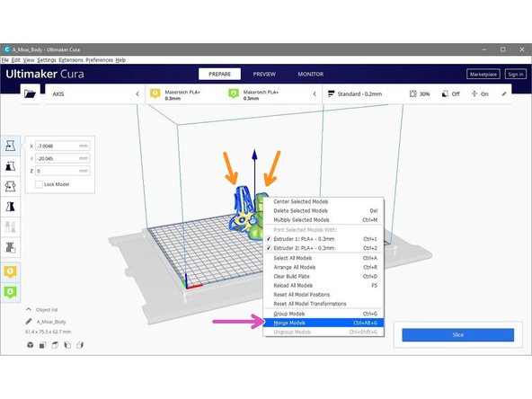The image size is (532, 399).
Task: Click the Y position input field
Action: (62, 158)
